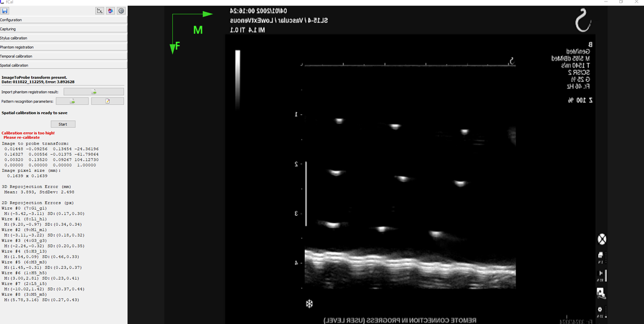Click the ultrasound image canvas
Screen dimensions: 644x324
tap(385, 165)
